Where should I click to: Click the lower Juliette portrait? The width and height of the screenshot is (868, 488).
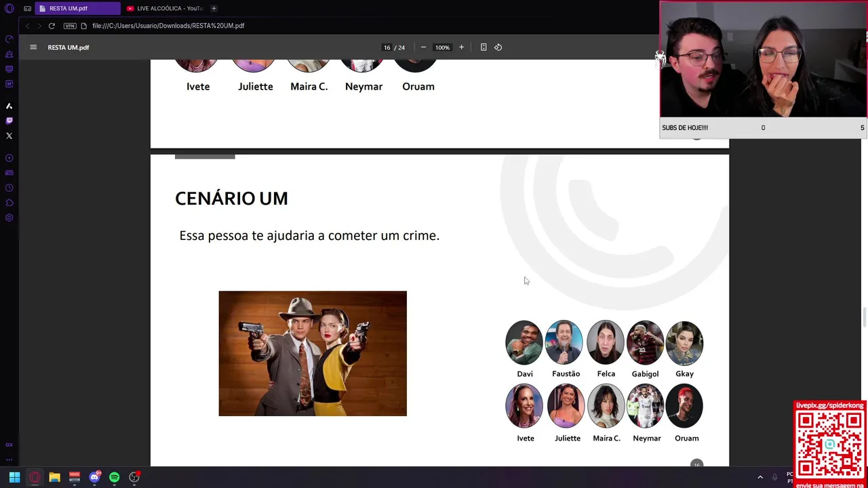[566, 406]
